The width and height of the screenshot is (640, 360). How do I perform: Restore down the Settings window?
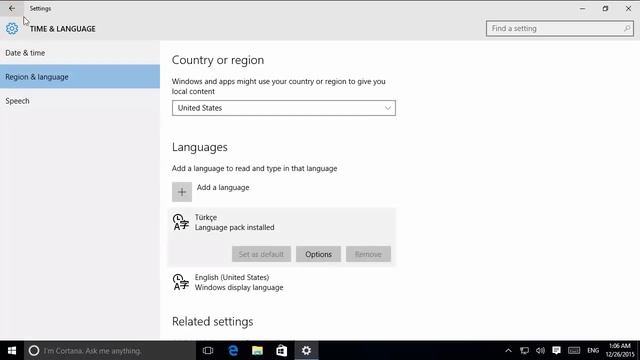(605, 8)
